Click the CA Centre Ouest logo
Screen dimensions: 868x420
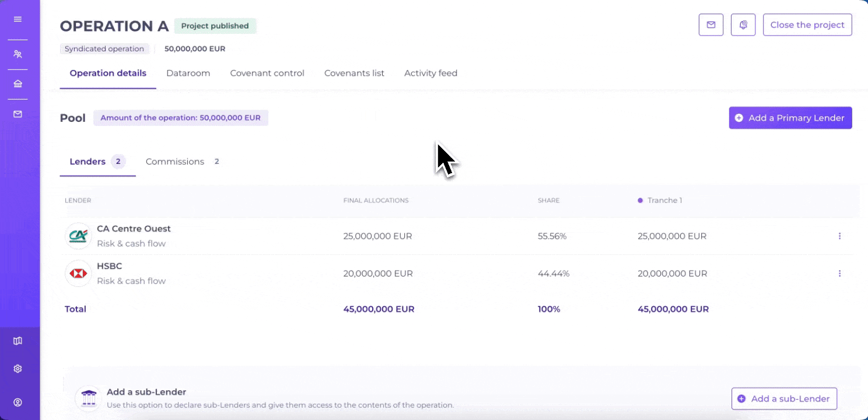pyautogui.click(x=78, y=236)
